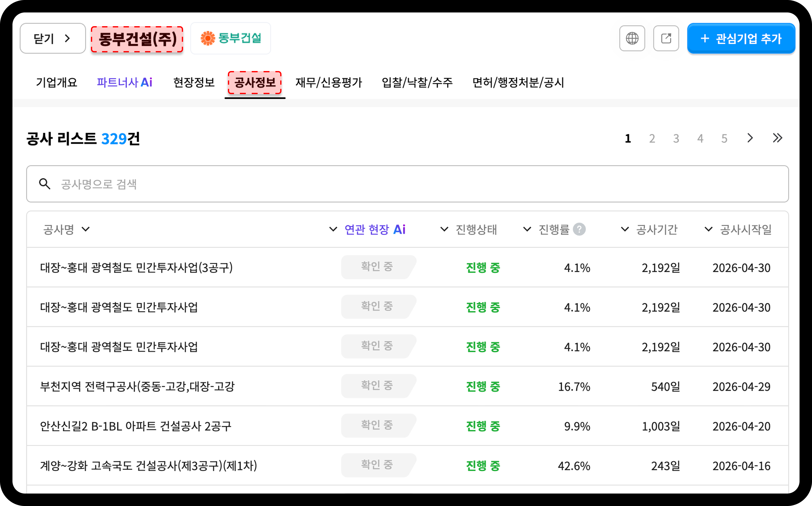Add company via 관심기업 추가 button
Screen dimensions: 812x506
(x=741, y=38)
